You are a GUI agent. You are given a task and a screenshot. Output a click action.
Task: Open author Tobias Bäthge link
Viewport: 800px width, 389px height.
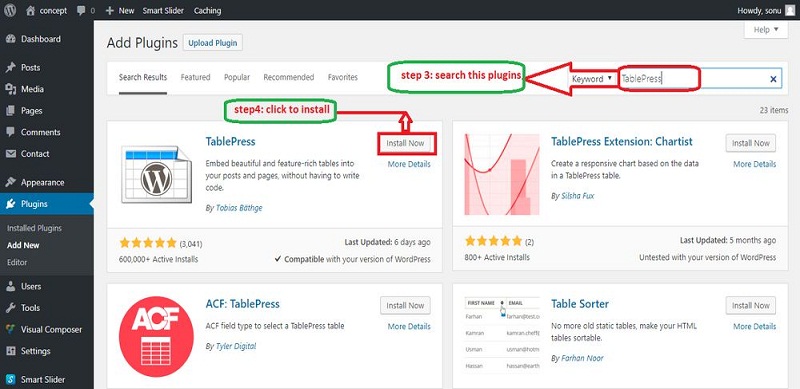click(x=239, y=208)
